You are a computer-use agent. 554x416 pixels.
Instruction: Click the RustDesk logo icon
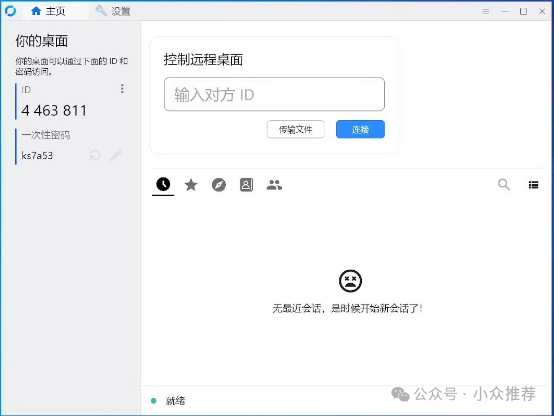click(11, 11)
